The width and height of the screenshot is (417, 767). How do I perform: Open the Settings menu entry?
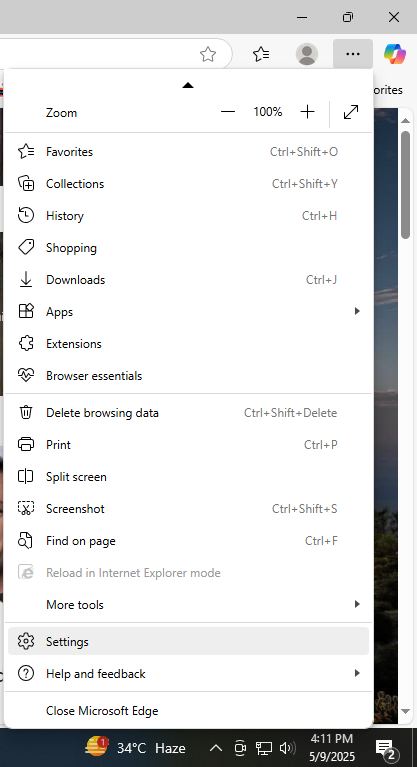(x=188, y=641)
